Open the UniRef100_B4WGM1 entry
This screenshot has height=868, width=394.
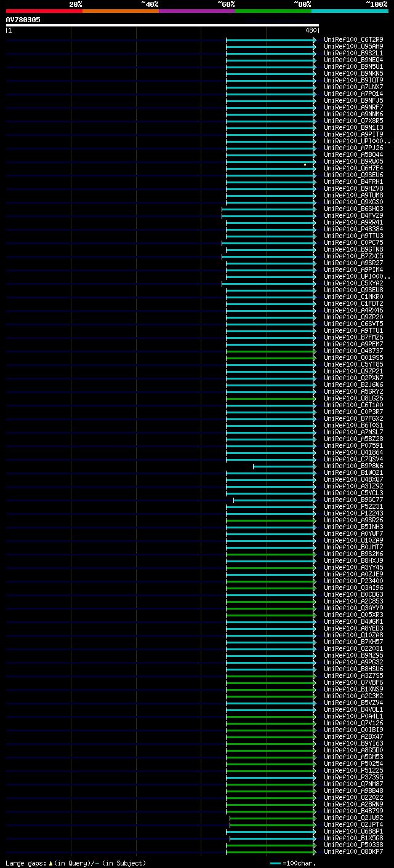click(353, 621)
